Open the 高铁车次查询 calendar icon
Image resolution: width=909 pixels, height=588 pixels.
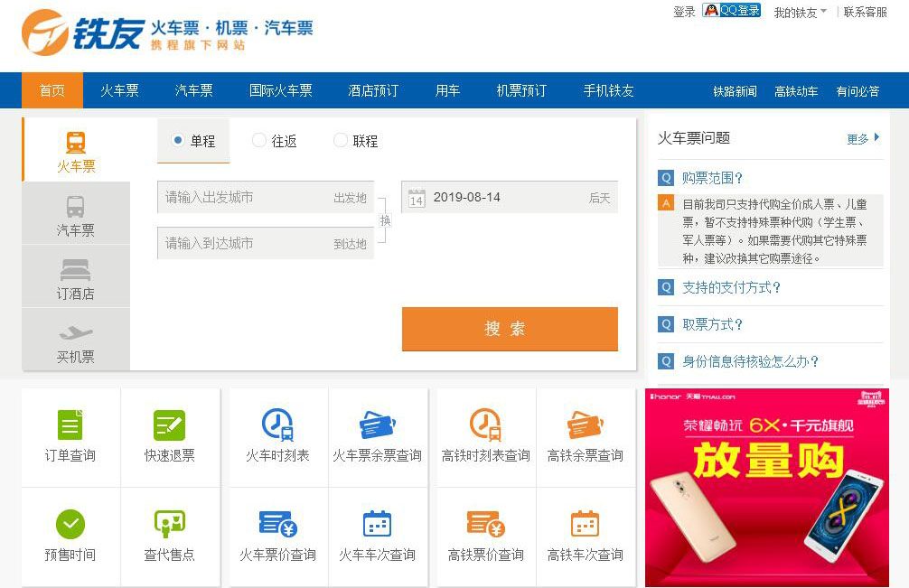585,524
